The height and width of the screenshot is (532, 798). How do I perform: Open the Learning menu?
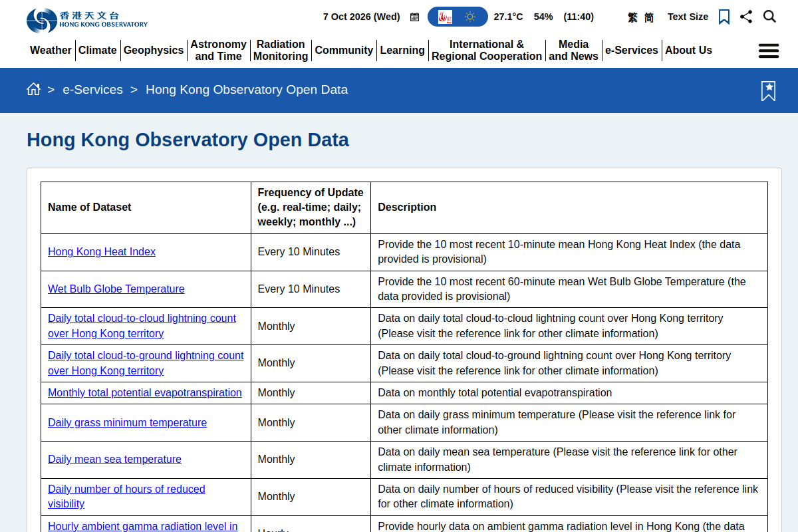tap(402, 51)
